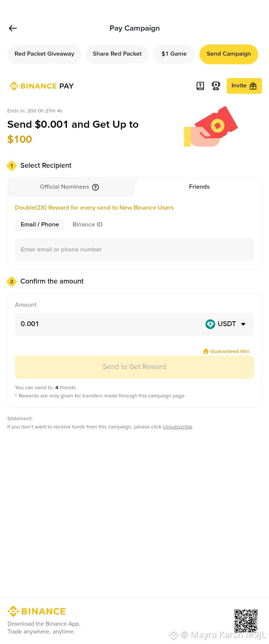Click the red packet illustration

click(x=211, y=127)
